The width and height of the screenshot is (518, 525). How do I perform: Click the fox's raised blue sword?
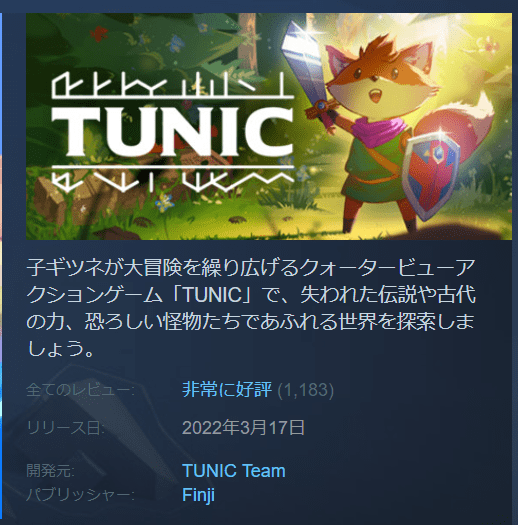click(306, 67)
